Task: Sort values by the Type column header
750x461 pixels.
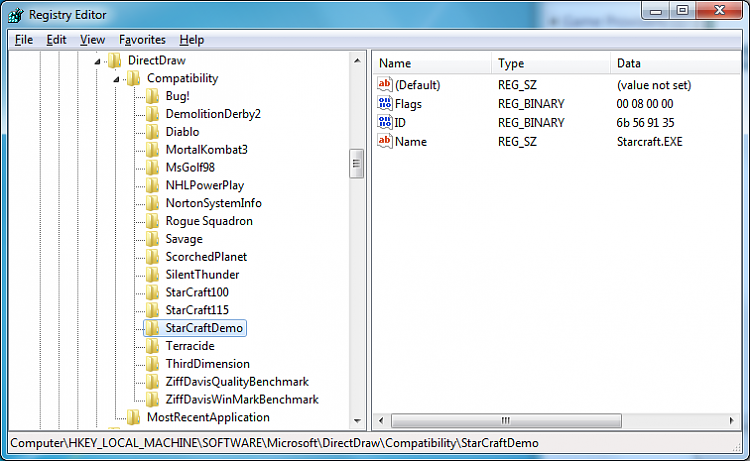Action: click(x=551, y=63)
